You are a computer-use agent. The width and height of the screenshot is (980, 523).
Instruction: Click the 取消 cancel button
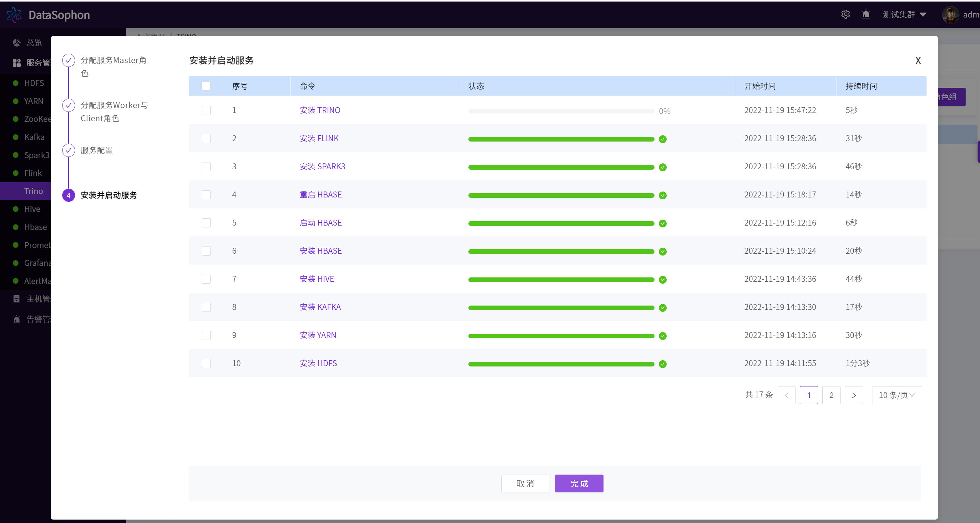(525, 483)
